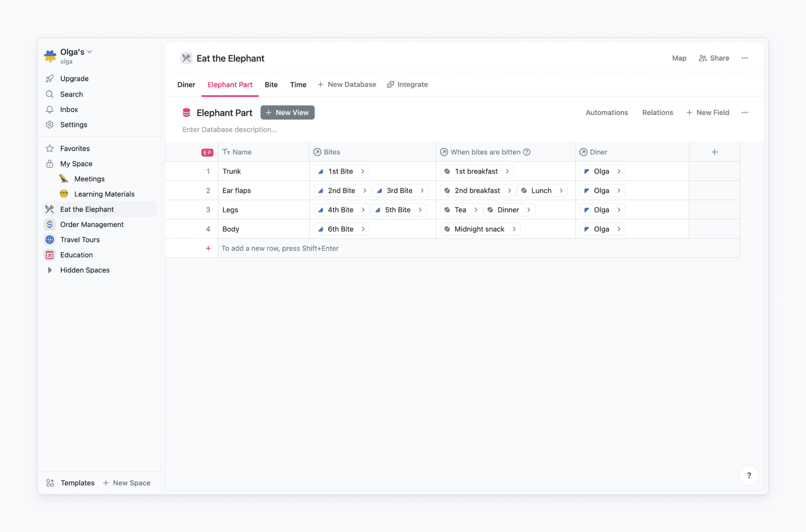This screenshot has height=532, width=806.
Task: Select the Travel Tours globe icon
Action: click(x=49, y=239)
